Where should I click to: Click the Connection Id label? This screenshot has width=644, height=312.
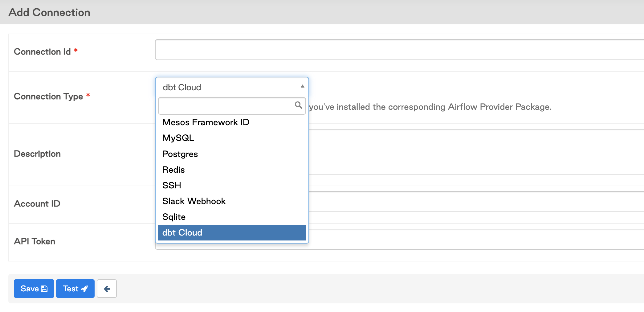[42, 52]
